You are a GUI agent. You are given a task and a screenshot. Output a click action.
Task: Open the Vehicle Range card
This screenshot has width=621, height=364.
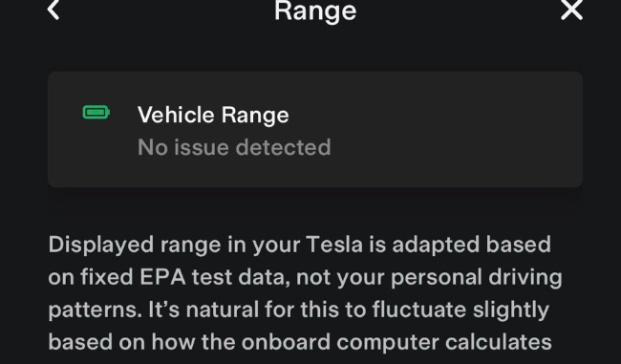click(315, 129)
